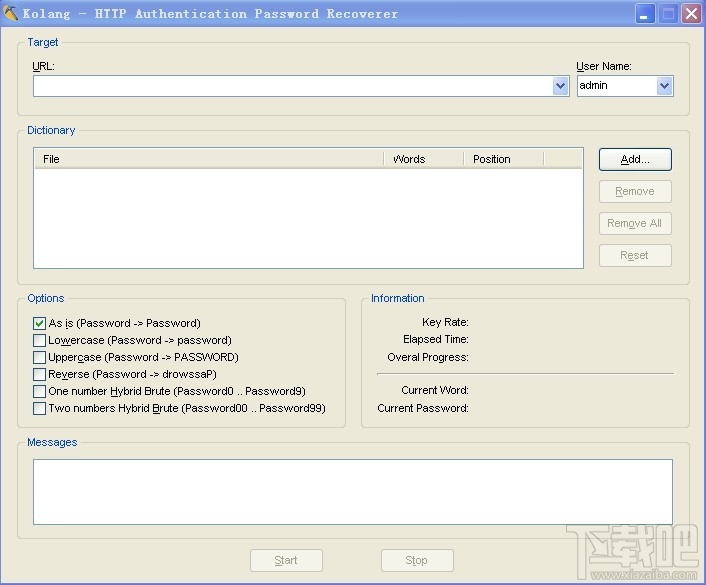The height and width of the screenshot is (585, 706).
Task: Click the empty dictionary file list
Action: click(308, 218)
